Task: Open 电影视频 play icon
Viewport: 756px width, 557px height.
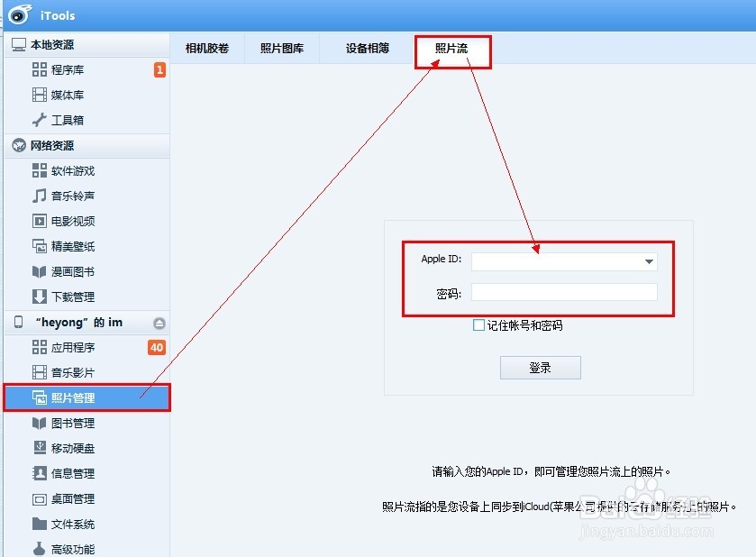Action: click(40, 221)
